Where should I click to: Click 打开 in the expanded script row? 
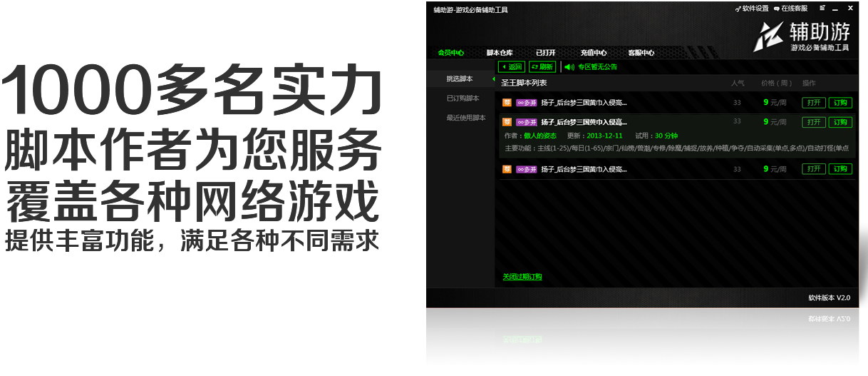click(813, 122)
